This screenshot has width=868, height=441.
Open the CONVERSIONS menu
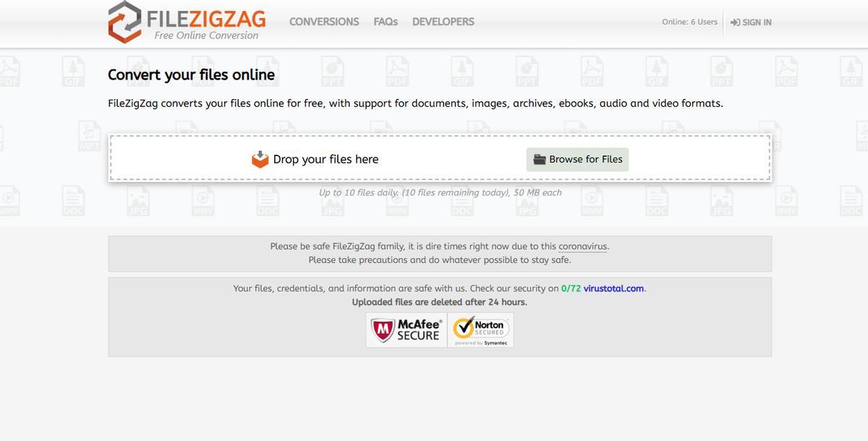324,22
